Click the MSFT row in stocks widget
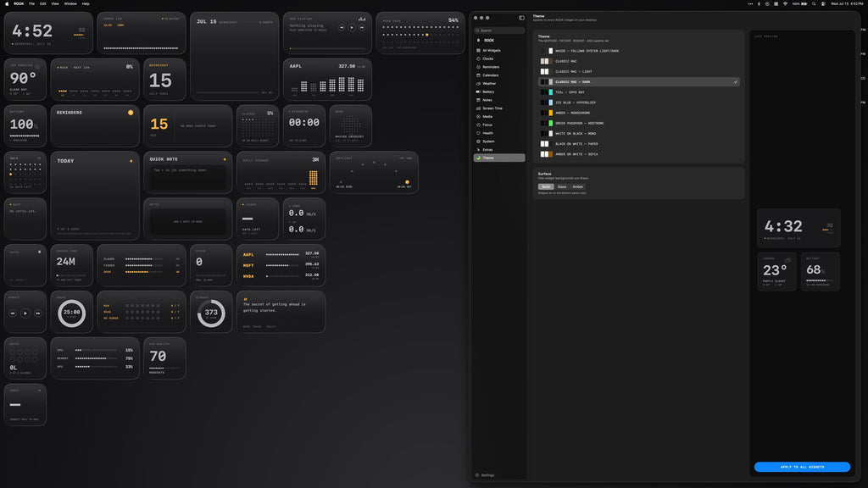 [281, 265]
